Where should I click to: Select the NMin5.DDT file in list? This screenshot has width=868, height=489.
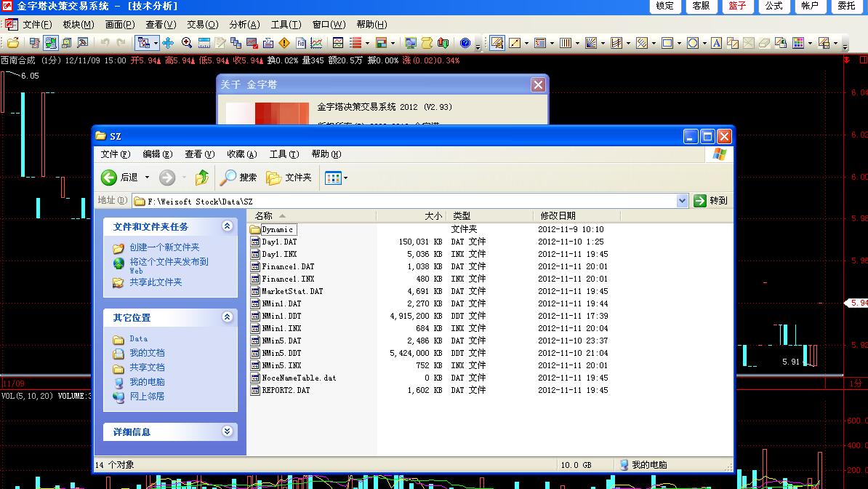pos(281,353)
